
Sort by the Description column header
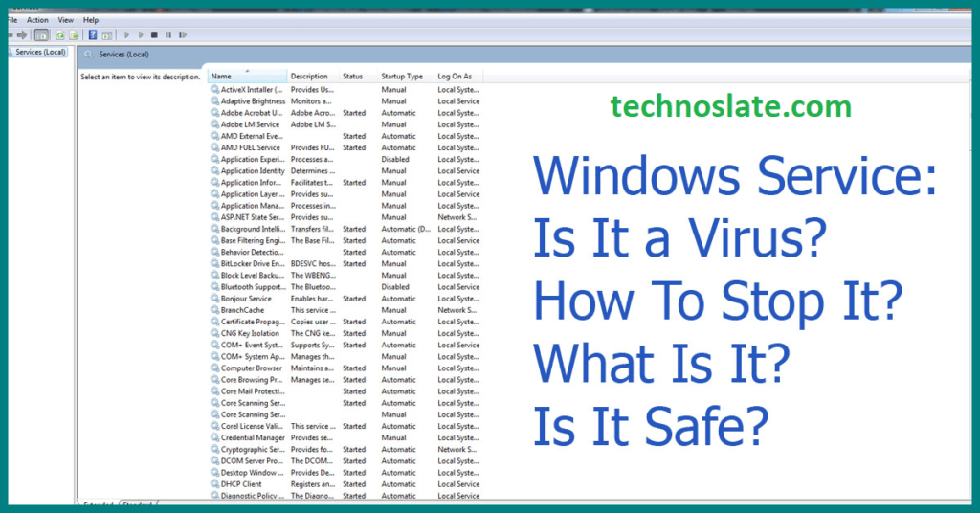(313, 77)
